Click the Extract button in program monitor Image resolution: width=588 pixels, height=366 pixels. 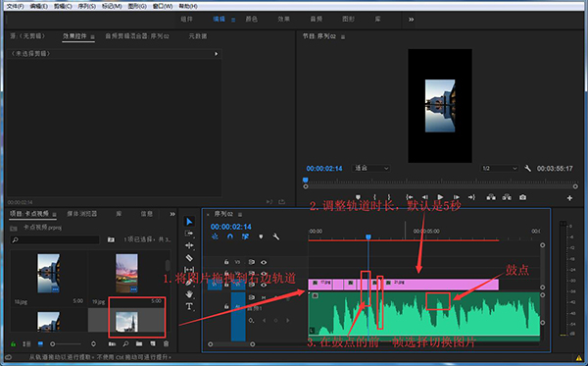click(507, 197)
